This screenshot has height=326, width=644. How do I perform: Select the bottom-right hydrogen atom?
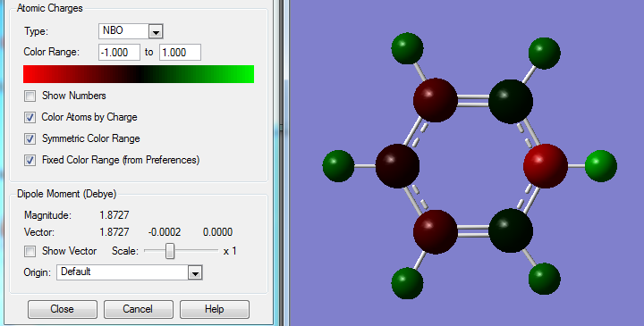pyautogui.click(x=544, y=279)
